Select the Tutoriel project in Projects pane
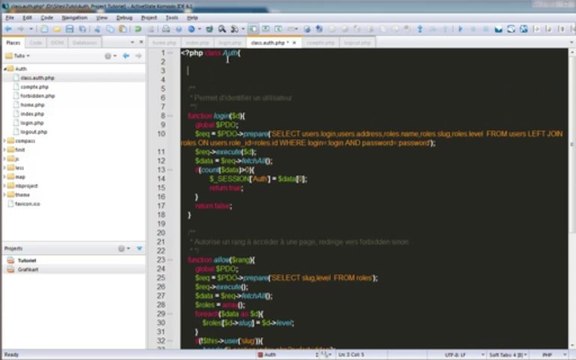 click(x=26, y=260)
